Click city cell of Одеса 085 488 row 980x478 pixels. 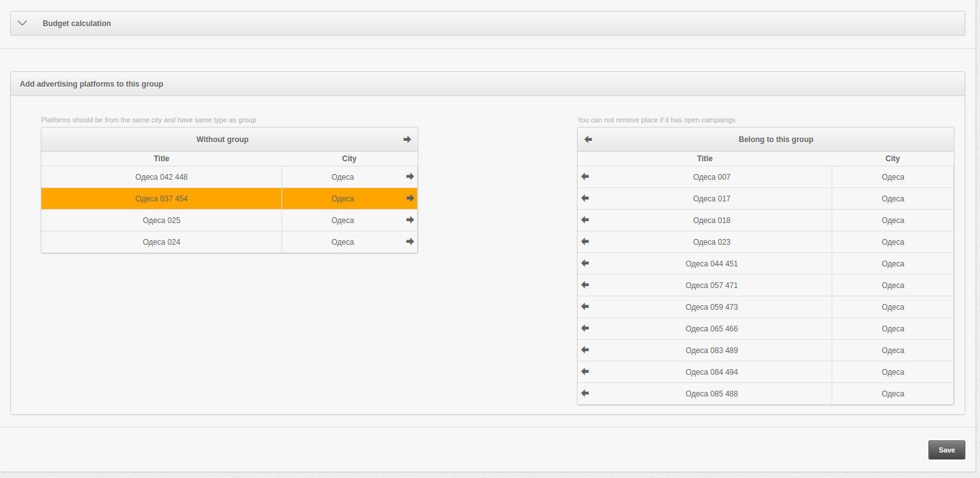point(893,394)
